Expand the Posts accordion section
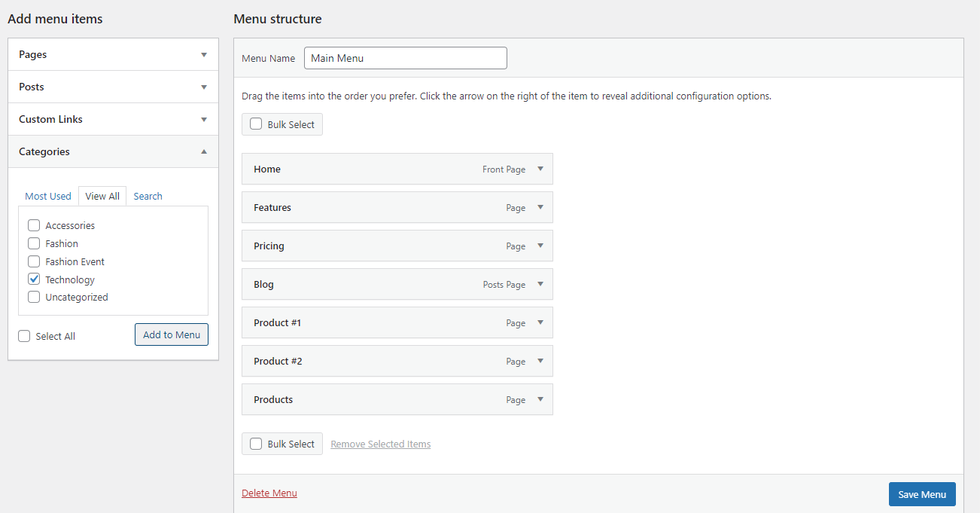 pos(113,87)
